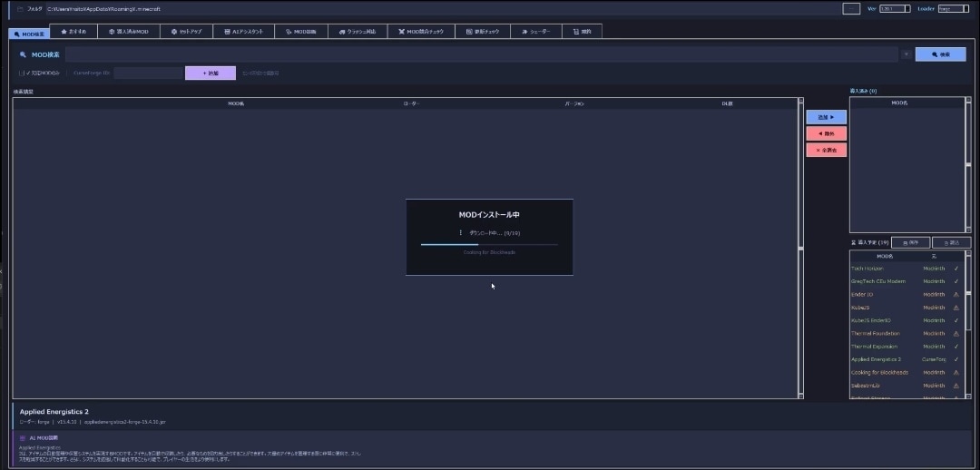Click the warning icon on KubeJS row
Viewport: 980px width, 470px height.
(956, 308)
